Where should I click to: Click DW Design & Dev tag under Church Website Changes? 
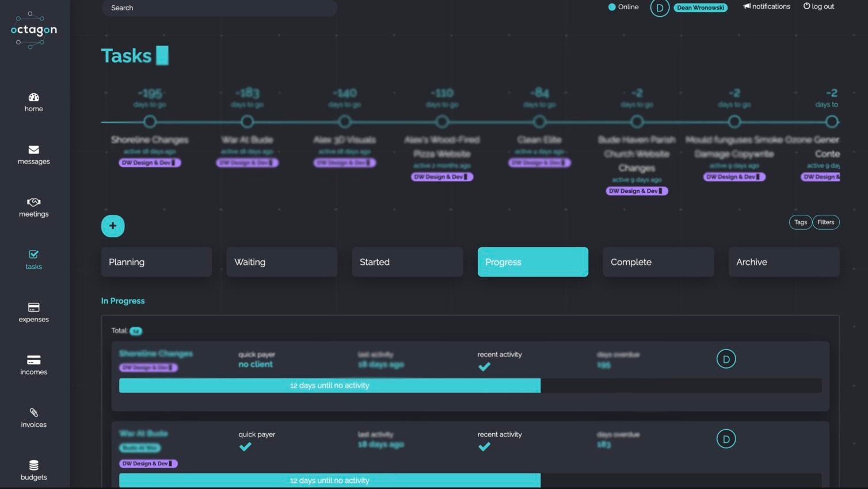tap(637, 191)
